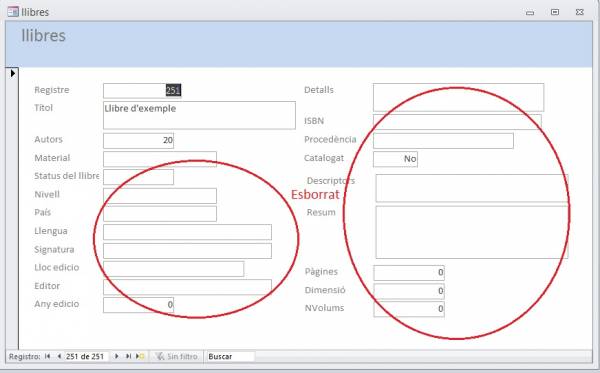The height and width of the screenshot is (373, 600).
Task: Click the Pàgines field
Action: 409,273
